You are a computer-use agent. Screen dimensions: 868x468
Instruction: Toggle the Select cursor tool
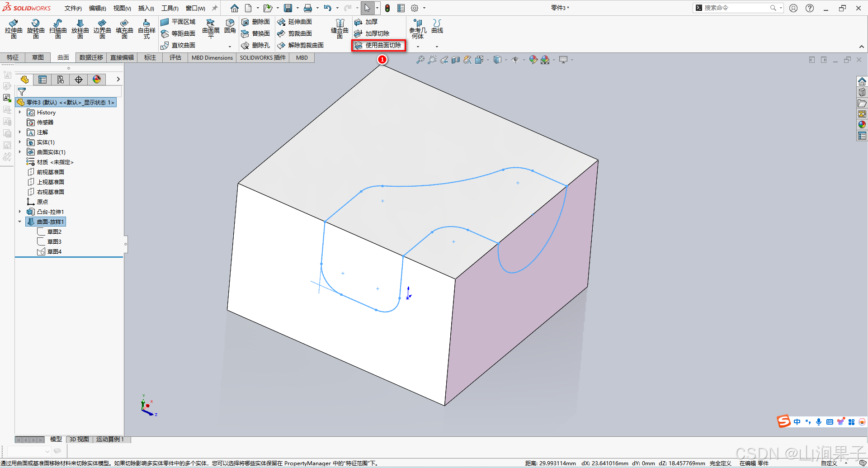pos(368,8)
